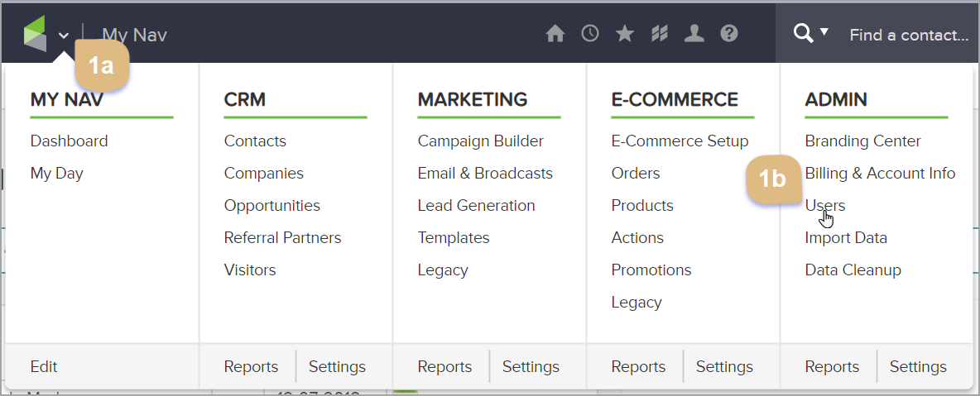Open Admin Settings
The width and height of the screenshot is (980, 396).
point(918,366)
